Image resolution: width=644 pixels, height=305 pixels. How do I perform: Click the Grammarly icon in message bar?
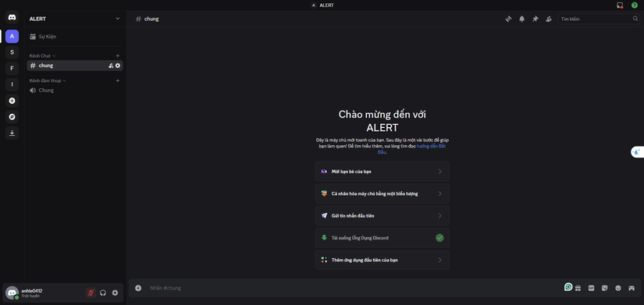568,287
